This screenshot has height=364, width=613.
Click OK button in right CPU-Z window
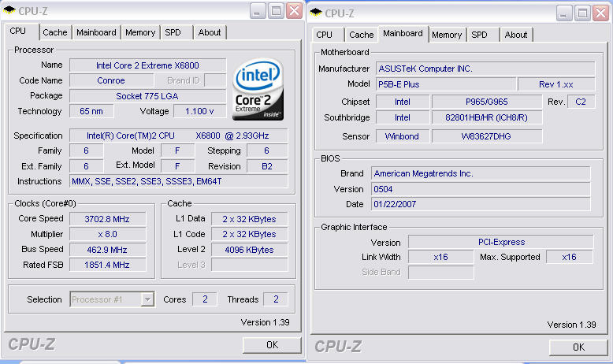(x=578, y=347)
